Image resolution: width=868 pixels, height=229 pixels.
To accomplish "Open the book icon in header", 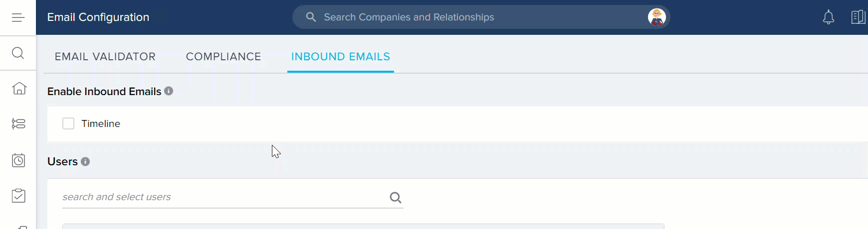I will 858,17.
